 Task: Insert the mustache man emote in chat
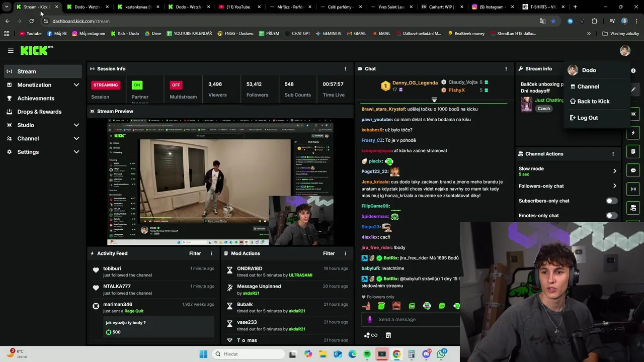tap(396, 306)
